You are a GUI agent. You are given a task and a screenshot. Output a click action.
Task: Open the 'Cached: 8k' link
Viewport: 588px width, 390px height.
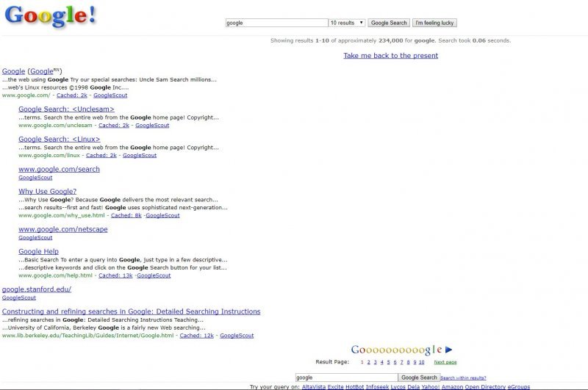(x=126, y=215)
